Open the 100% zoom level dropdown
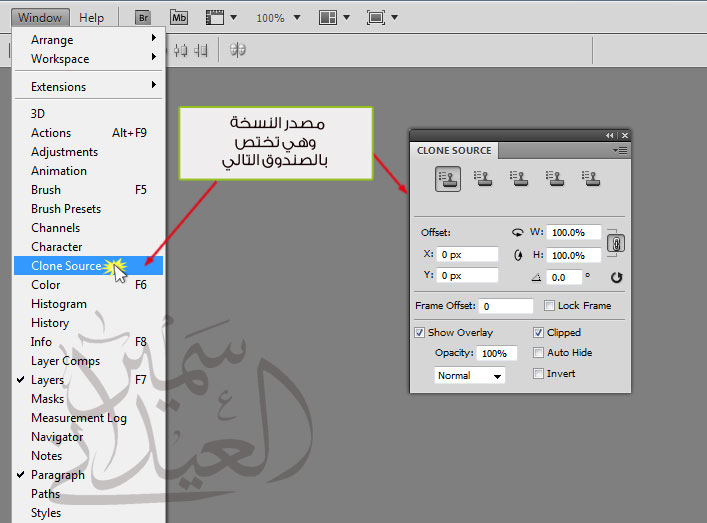The width and height of the screenshot is (707, 523). 278,18
